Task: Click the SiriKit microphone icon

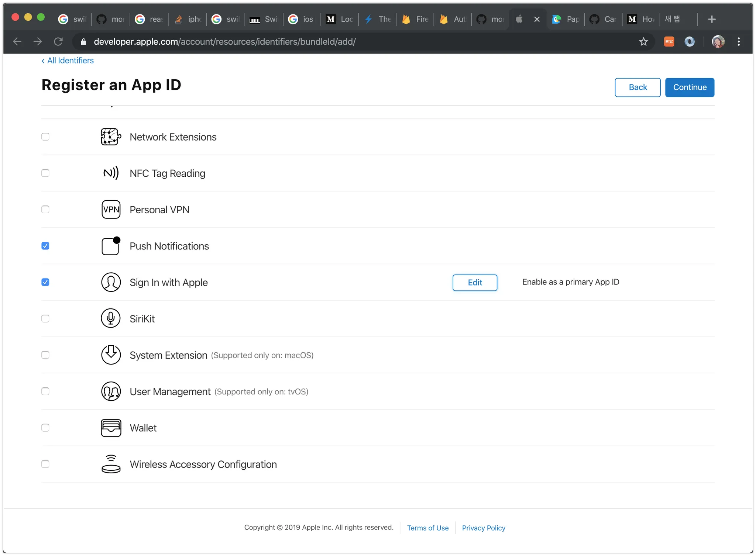Action: click(x=111, y=318)
